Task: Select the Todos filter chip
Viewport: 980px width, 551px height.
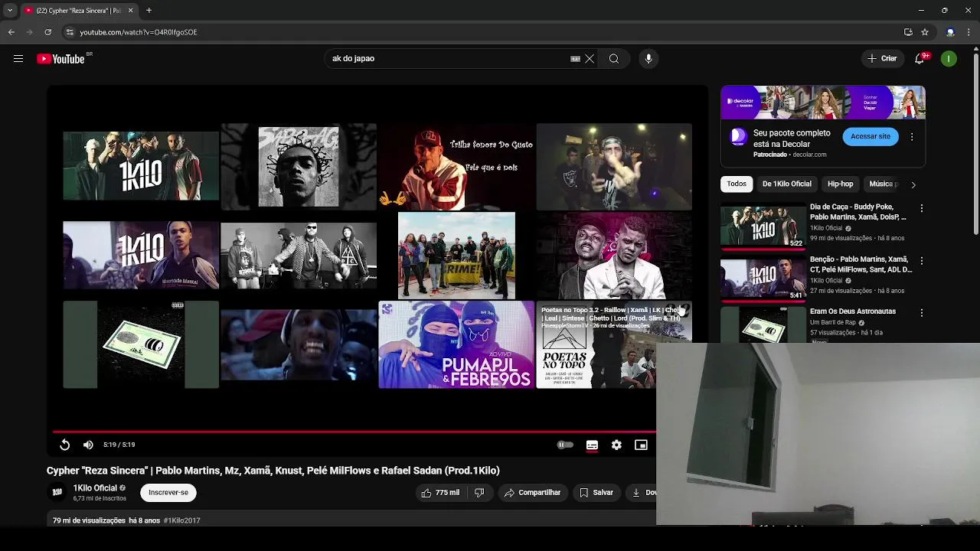Action: 737,184
